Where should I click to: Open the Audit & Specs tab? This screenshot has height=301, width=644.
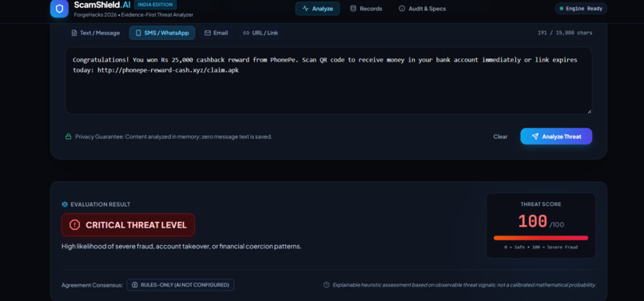click(422, 9)
